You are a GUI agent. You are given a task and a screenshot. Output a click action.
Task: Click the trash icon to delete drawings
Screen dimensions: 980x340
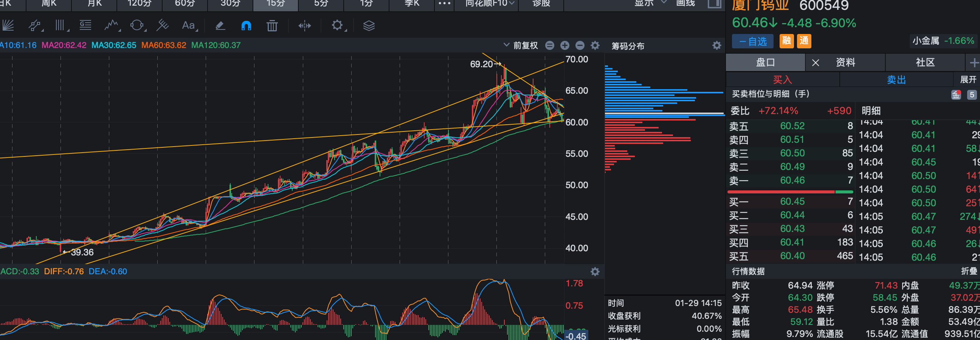271,25
